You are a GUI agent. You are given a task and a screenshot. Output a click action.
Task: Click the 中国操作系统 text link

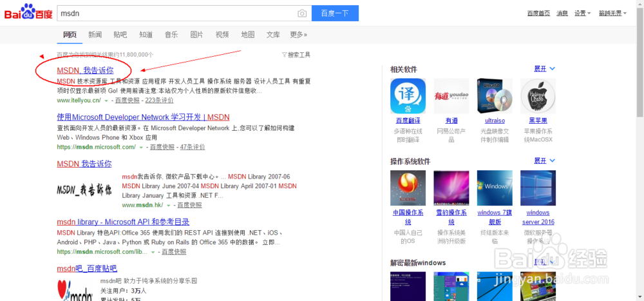pos(408,217)
